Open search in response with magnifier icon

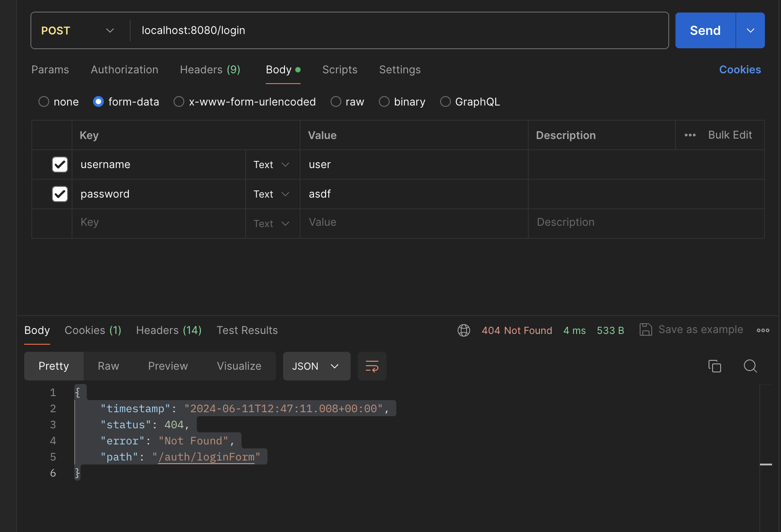750,366
